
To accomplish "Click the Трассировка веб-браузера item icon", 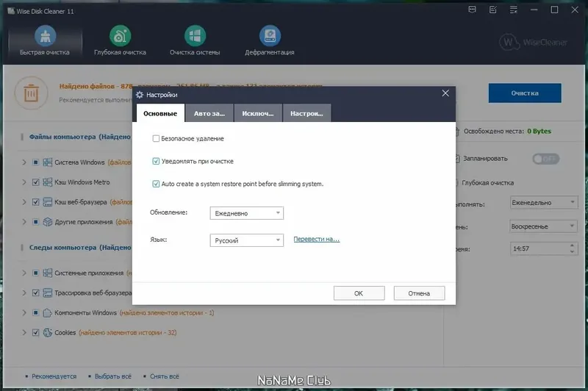I will pyautogui.click(x=47, y=293).
